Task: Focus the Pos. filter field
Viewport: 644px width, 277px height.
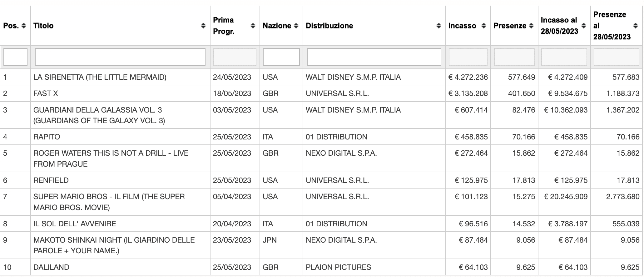Action: pyautogui.click(x=15, y=57)
